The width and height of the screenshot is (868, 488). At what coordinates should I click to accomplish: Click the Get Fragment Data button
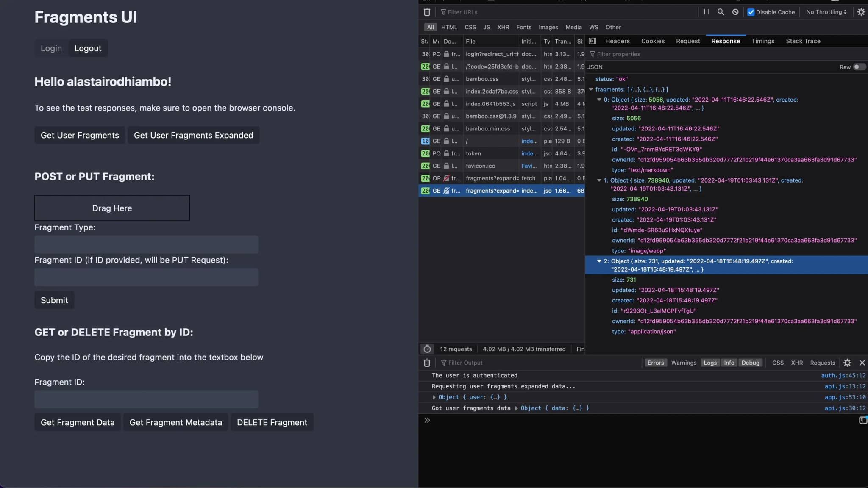78,422
